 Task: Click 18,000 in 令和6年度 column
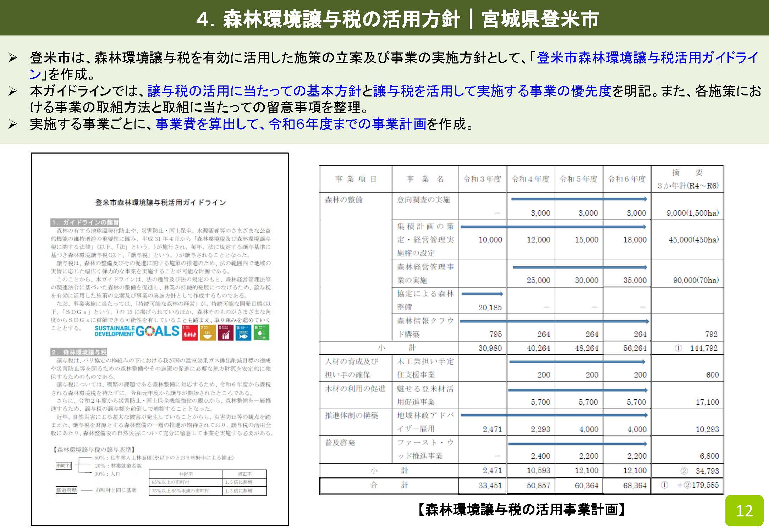tap(635, 240)
